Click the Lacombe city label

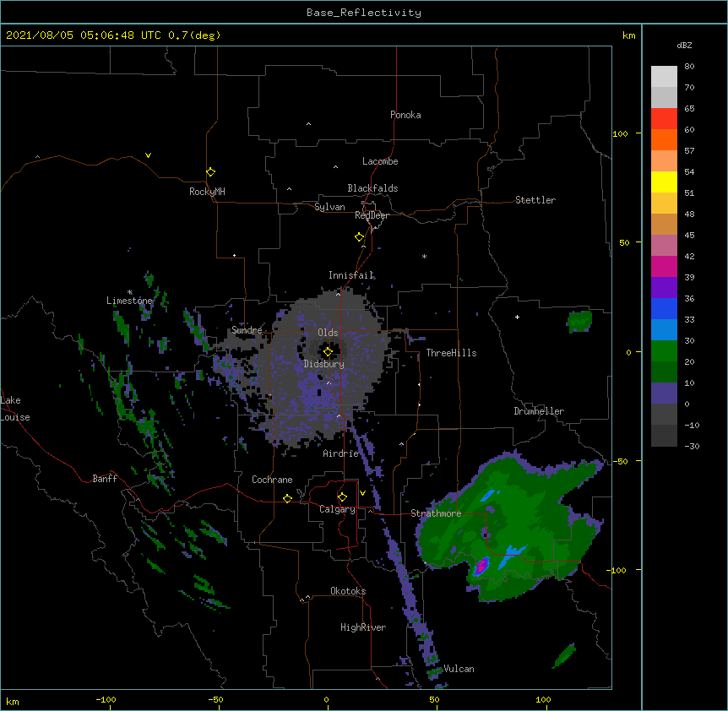[380, 161]
